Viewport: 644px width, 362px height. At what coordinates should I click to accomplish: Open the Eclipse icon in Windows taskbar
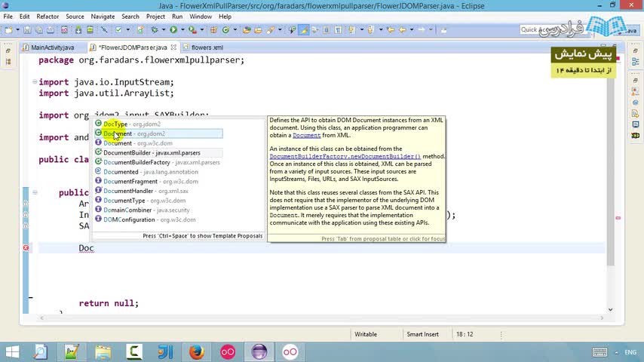[x=259, y=351]
